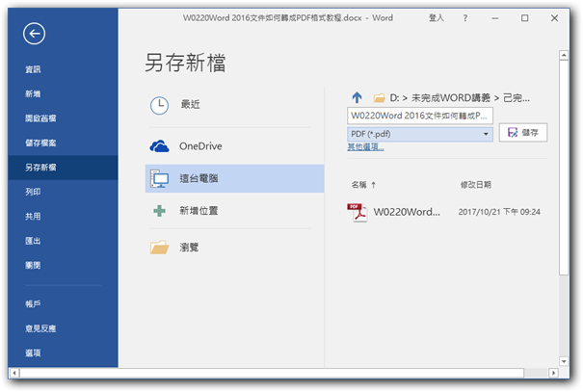Open the 帳戶 page
The height and width of the screenshot is (392, 583).
[x=33, y=304]
